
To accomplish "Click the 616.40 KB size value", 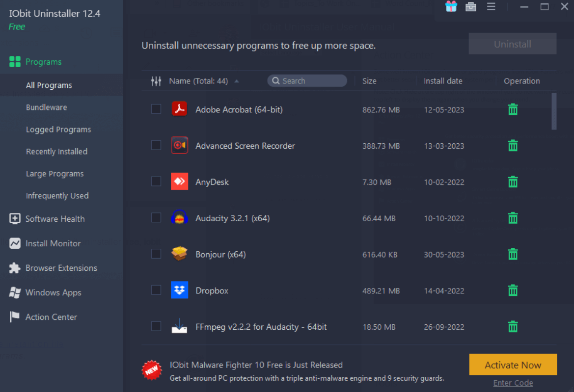I will tap(380, 255).
